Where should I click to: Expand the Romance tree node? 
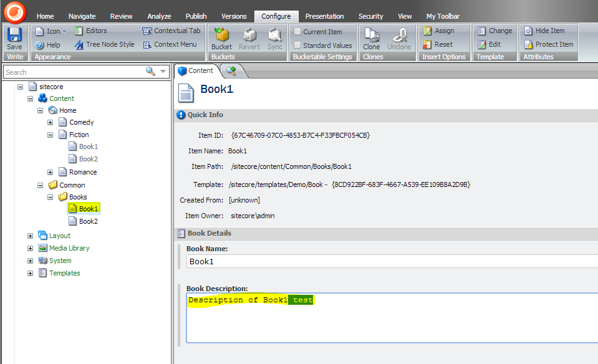[x=50, y=172]
